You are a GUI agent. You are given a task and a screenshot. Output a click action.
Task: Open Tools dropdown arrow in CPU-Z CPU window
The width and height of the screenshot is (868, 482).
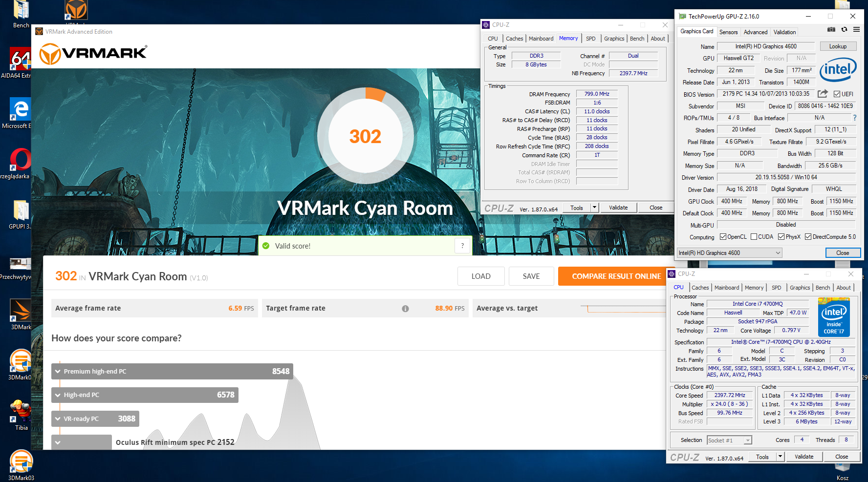pyautogui.click(x=780, y=457)
